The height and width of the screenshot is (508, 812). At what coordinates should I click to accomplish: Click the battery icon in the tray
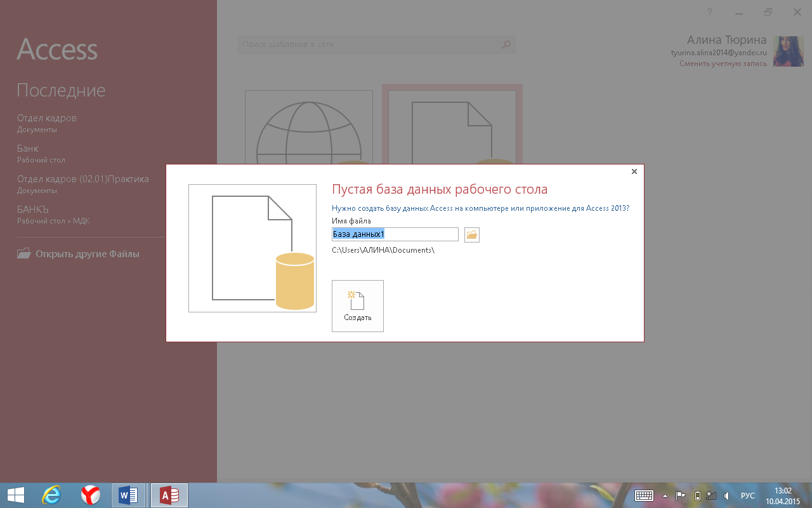(x=698, y=496)
